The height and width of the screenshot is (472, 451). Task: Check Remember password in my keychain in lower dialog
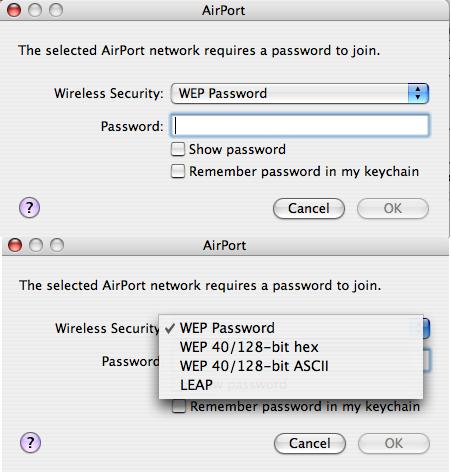click(179, 406)
